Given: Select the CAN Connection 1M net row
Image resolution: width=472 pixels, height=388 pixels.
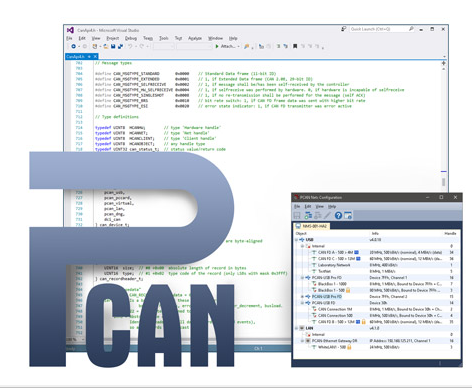Looking at the screenshot, I should tap(377, 309).
